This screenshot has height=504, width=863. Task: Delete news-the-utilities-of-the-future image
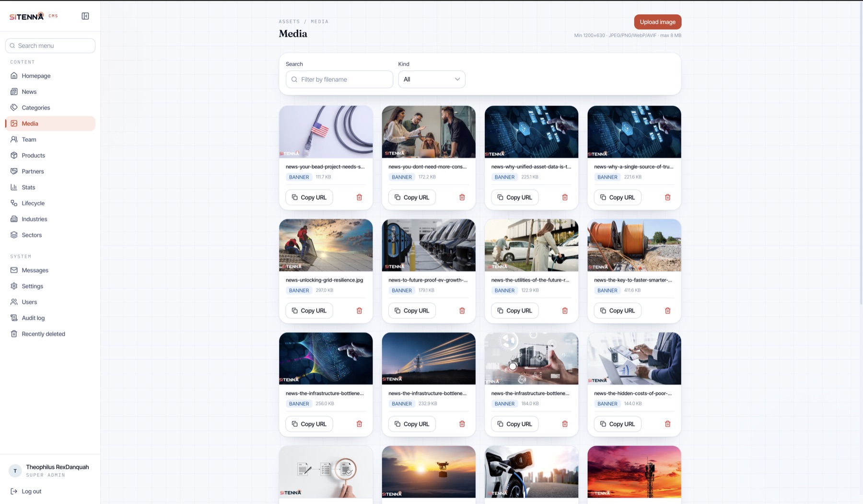coord(565,310)
